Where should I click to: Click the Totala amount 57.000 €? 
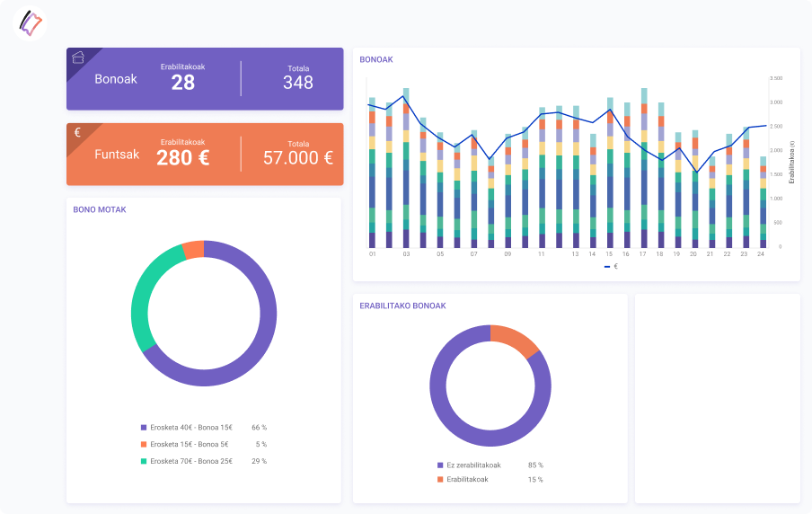tap(298, 157)
